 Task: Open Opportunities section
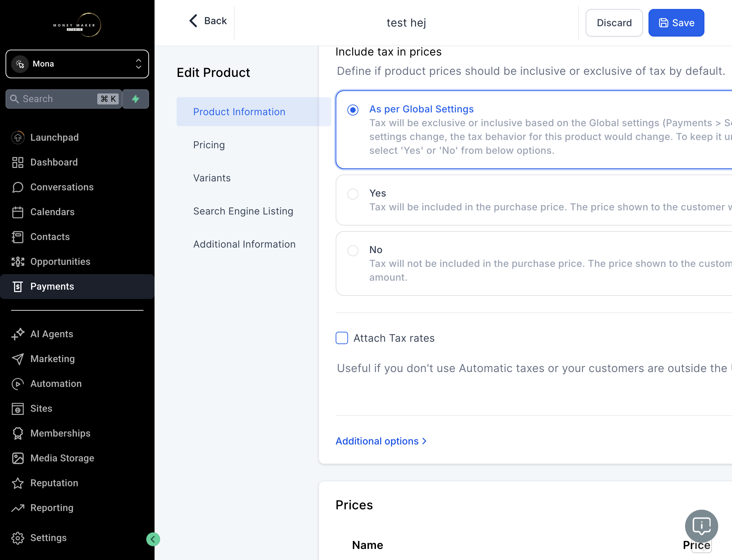77,261
